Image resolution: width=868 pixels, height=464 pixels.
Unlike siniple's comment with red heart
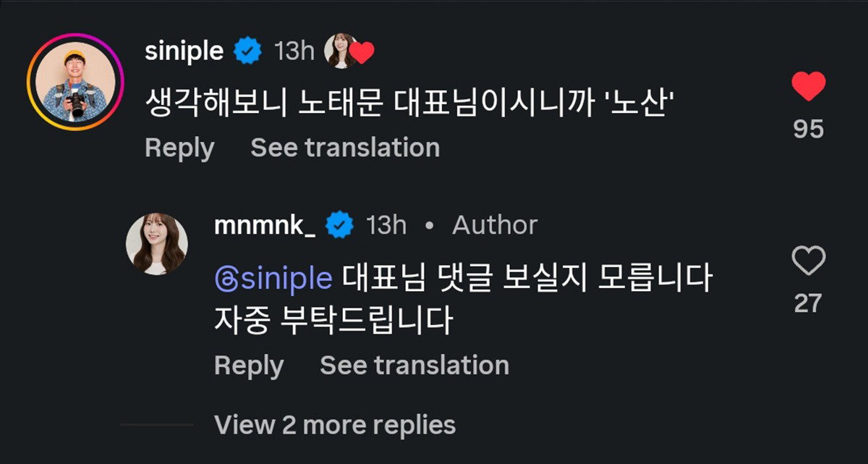pos(808,87)
